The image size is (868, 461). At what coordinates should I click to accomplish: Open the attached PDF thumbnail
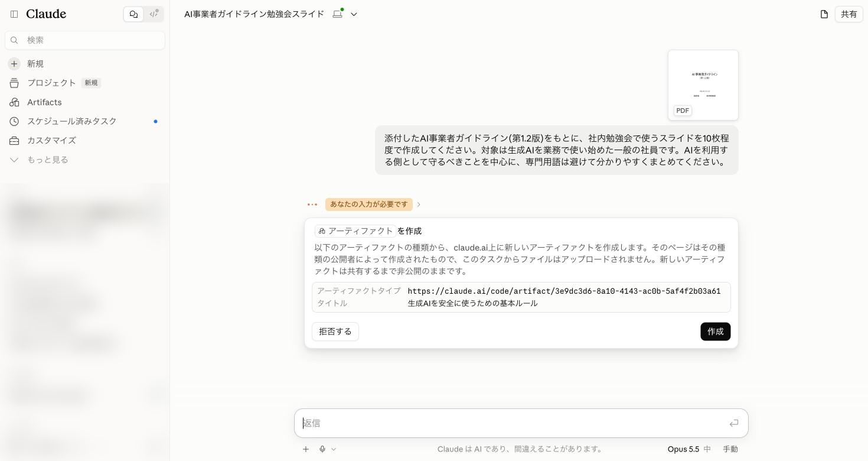tap(703, 85)
